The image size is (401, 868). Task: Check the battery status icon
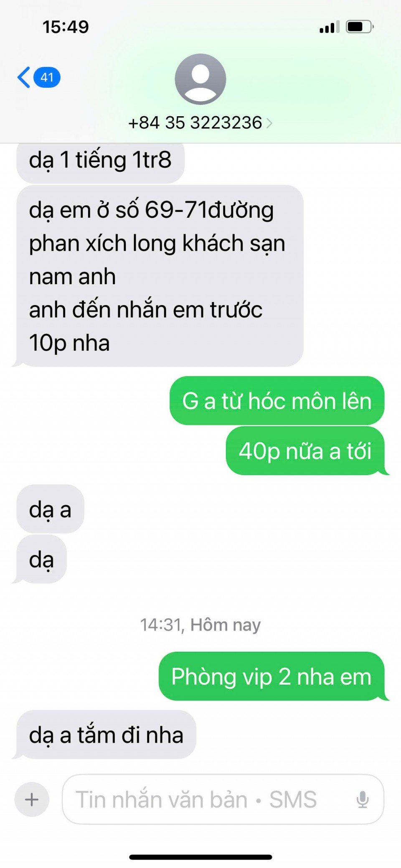[360, 27]
